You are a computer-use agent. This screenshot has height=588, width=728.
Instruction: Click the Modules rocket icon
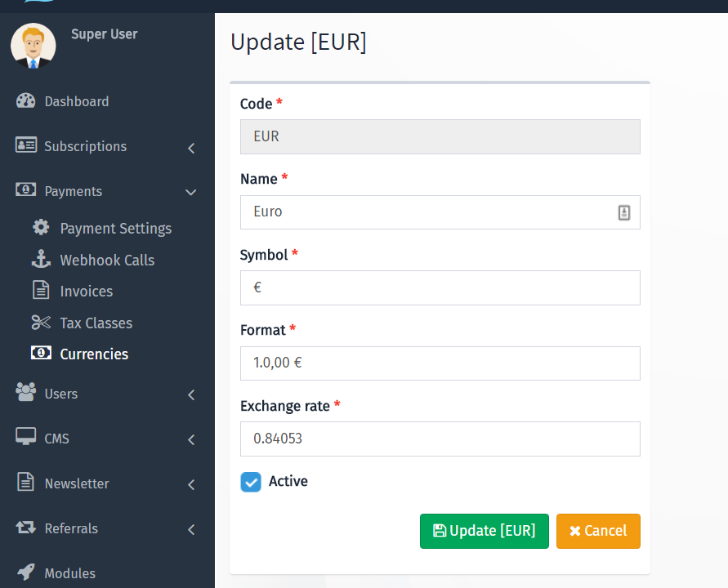(25, 572)
